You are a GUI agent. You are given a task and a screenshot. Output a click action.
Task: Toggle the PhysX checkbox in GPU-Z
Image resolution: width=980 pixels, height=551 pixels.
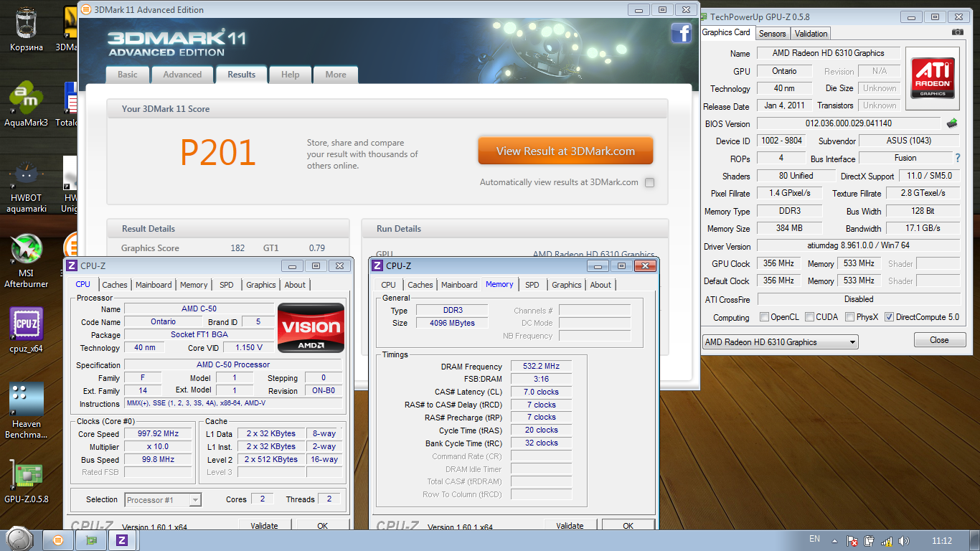(849, 317)
